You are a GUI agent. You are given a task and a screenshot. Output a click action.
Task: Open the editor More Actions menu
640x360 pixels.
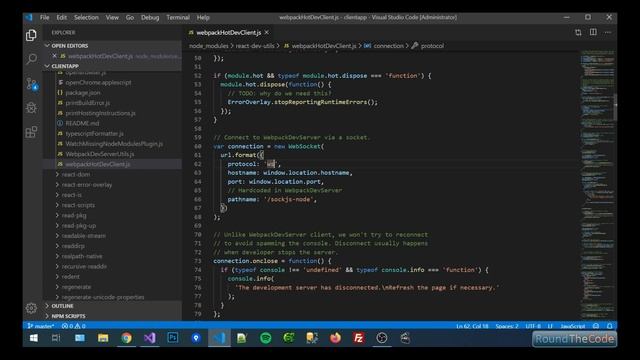tap(608, 32)
